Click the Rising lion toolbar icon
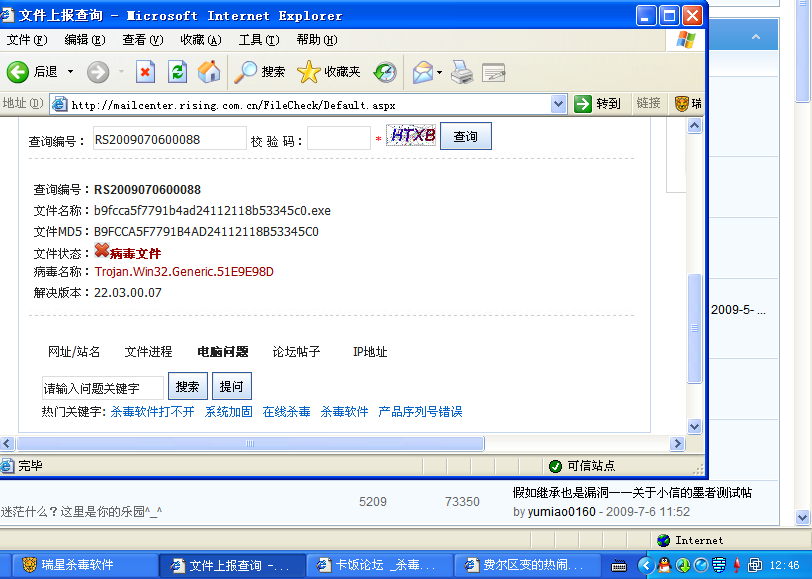Image resolution: width=812 pixels, height=579 pixels. click(682, 104)
